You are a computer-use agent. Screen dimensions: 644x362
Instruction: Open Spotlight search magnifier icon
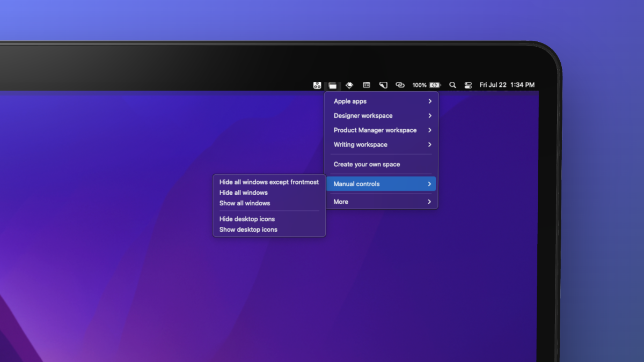click(x=452, y=85)
